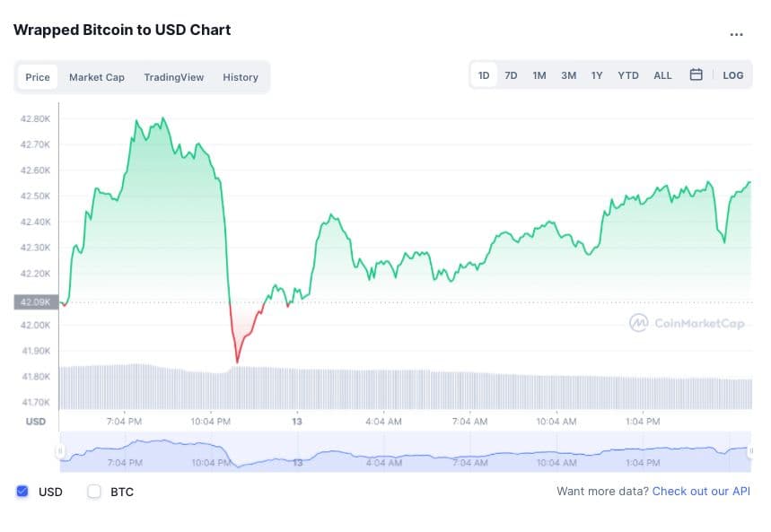The image size is (771, 532).
Task: Toggle the USD checkbox
Action: [x=23, y=492]
